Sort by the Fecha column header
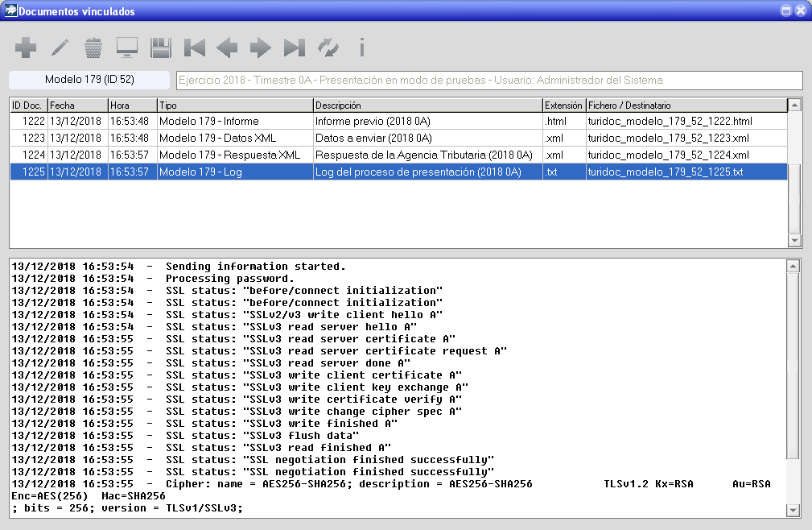This screenshot has height=530, width=812. coord(77,106)
